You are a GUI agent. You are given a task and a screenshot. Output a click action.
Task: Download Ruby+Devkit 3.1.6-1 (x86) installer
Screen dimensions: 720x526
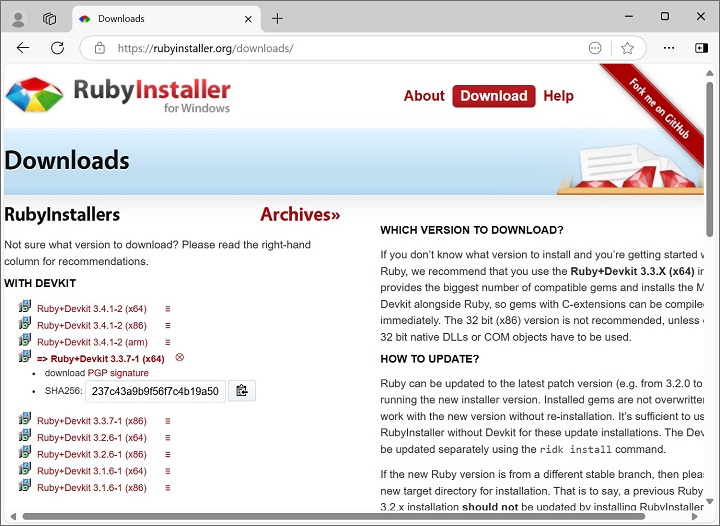[92, 488]
